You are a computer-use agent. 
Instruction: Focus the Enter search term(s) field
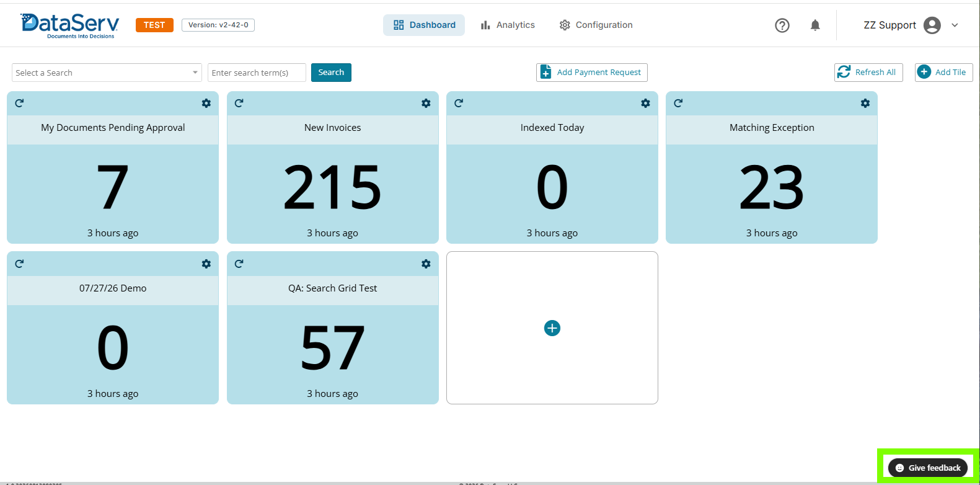(257, 73)
